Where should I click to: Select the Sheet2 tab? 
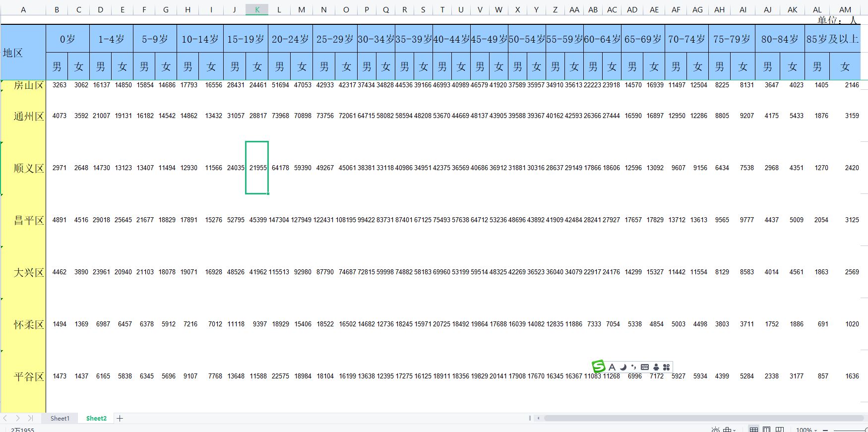point(96,418)
